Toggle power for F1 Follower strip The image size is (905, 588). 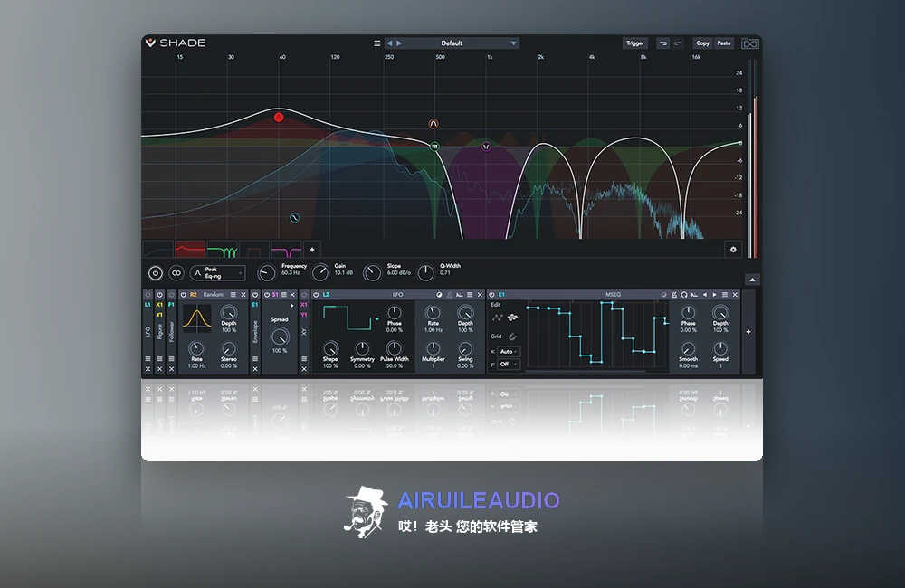click(171, 295)
